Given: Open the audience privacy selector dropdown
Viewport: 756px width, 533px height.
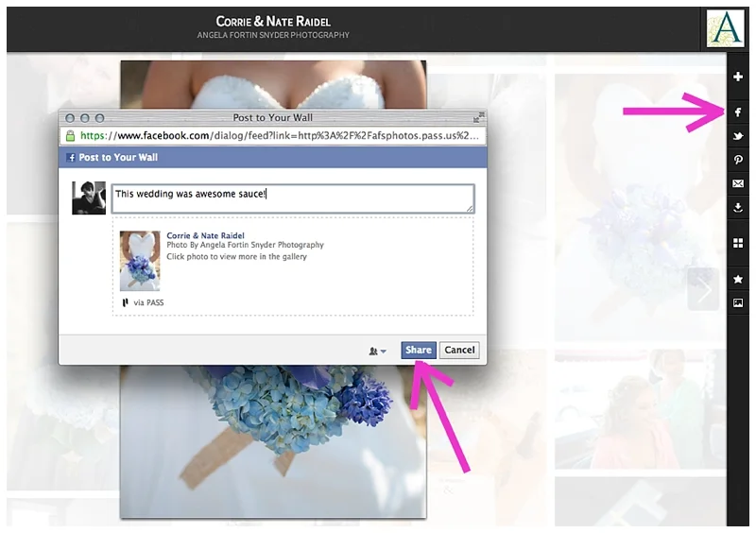Looking at the screenshot, I should point(377,351).
